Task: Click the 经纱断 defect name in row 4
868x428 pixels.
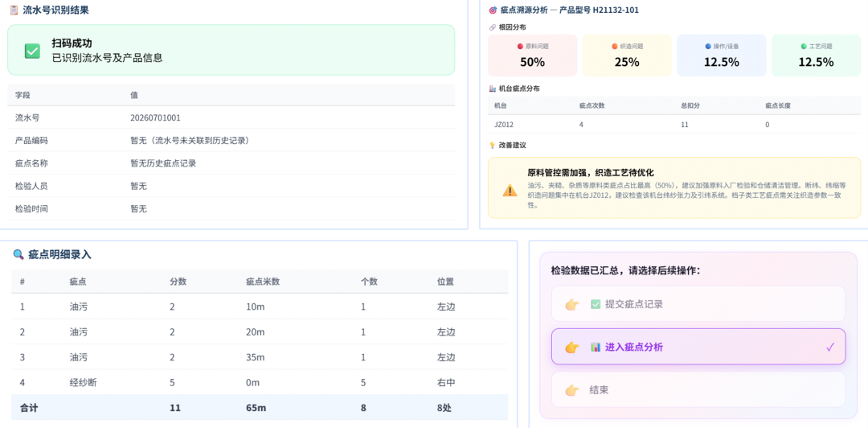Action: [x=82, y=382]
